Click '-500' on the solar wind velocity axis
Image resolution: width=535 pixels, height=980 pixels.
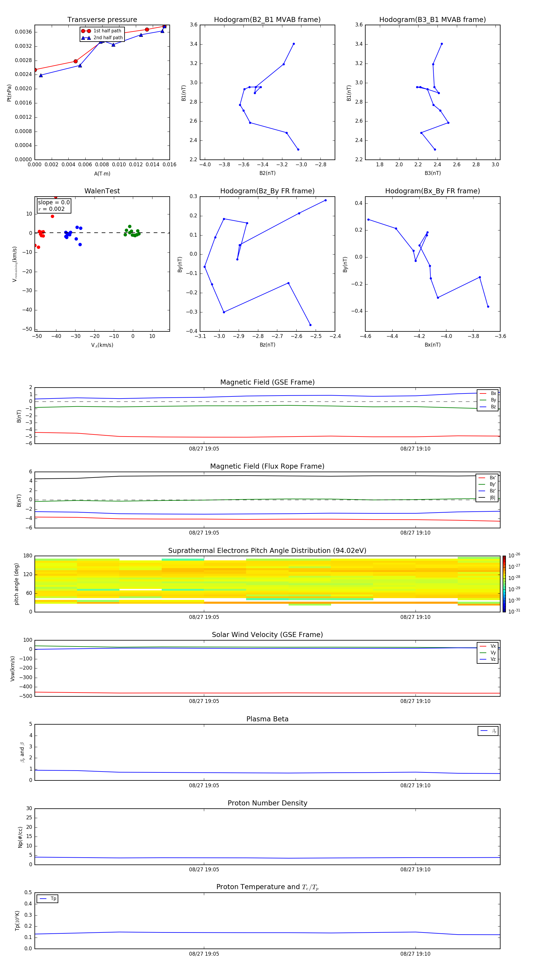click(26, 696)
